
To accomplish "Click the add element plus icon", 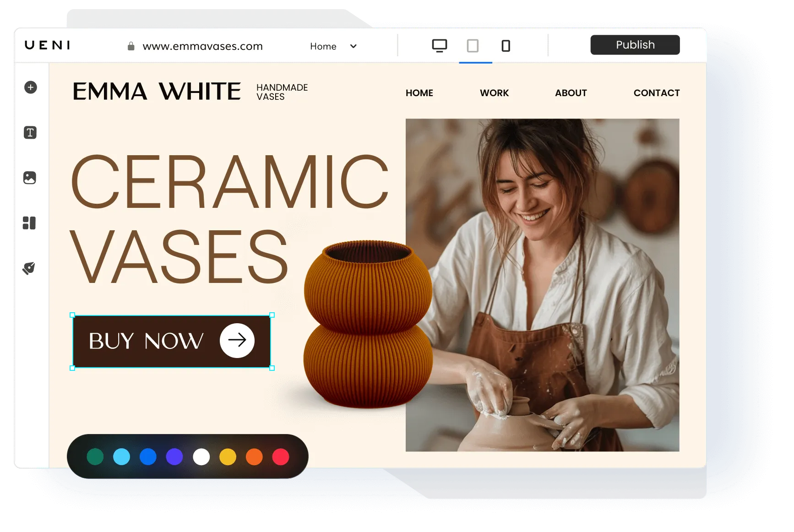I will [30, 87].
